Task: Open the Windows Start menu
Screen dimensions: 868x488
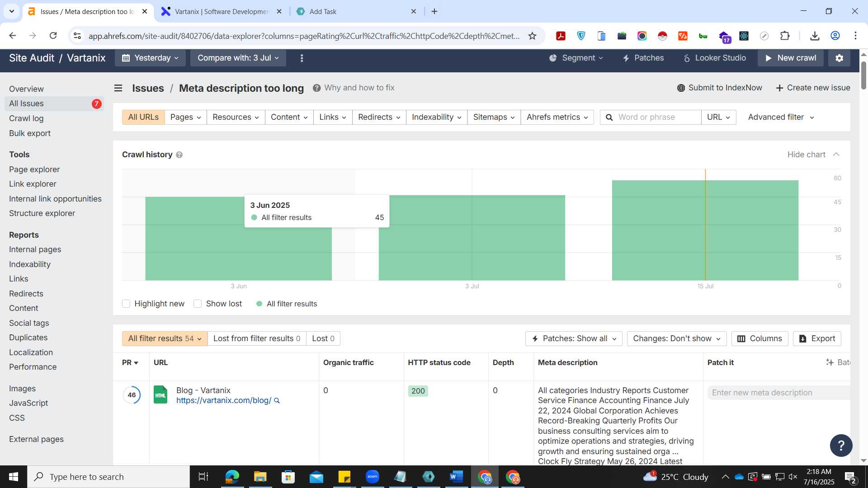Action: [x=14, y=477]
